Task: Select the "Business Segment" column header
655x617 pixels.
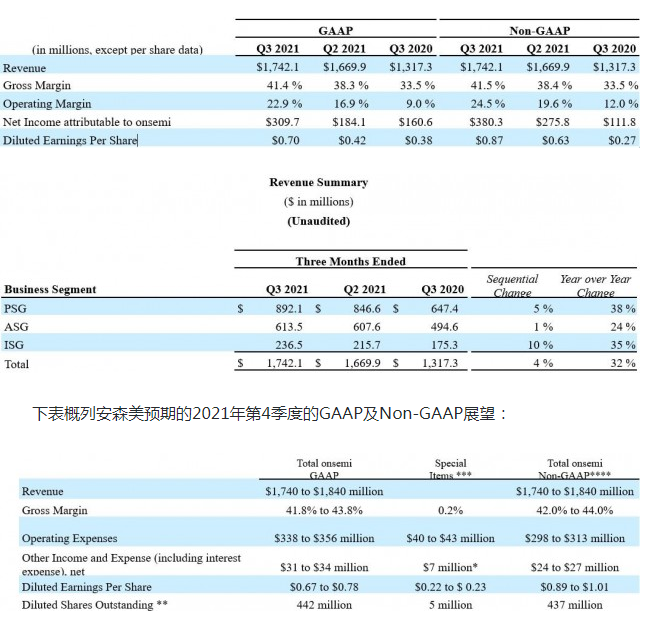Action: (51, 290)
